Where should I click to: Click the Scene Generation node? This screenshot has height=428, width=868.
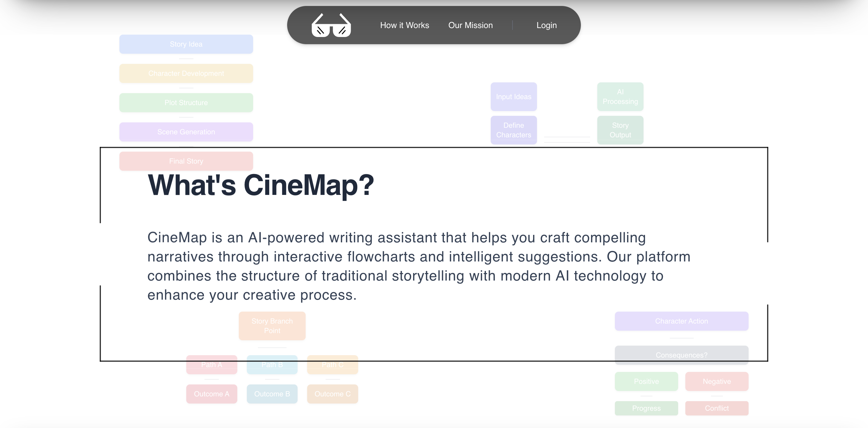pos(186,132)
